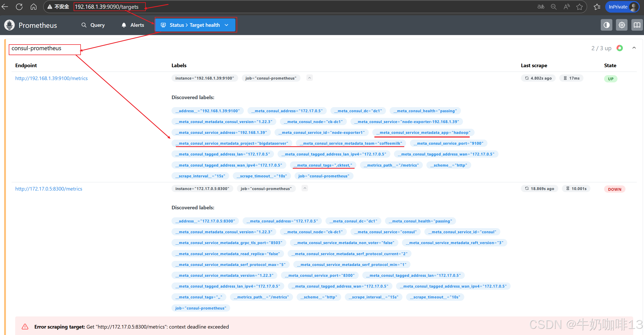Open the documentation book icon
Screen dimensions: 644x335
click(637, 25)
